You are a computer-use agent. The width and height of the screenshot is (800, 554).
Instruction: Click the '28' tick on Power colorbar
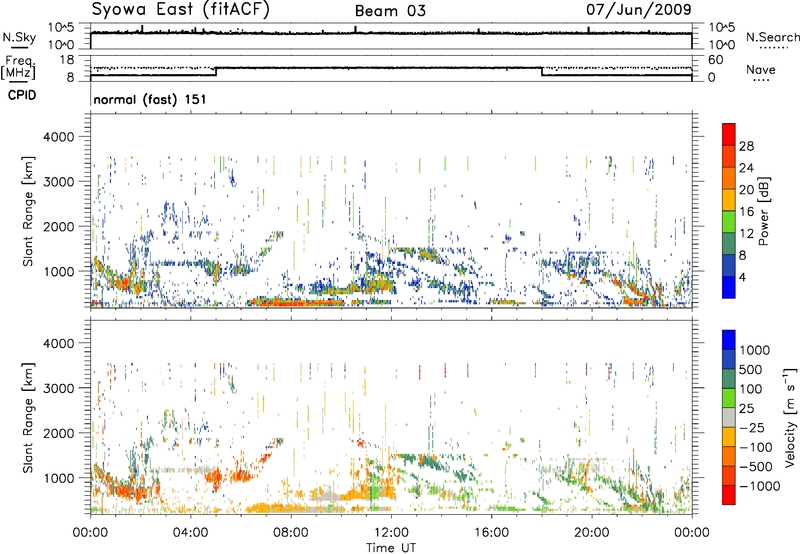coord(746,146)
